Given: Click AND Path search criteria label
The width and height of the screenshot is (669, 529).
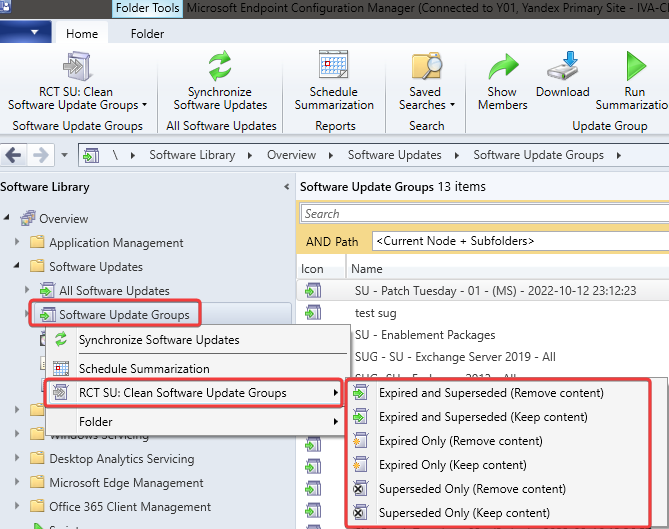Looking at the screenshot, I should (x=332, y=241).
